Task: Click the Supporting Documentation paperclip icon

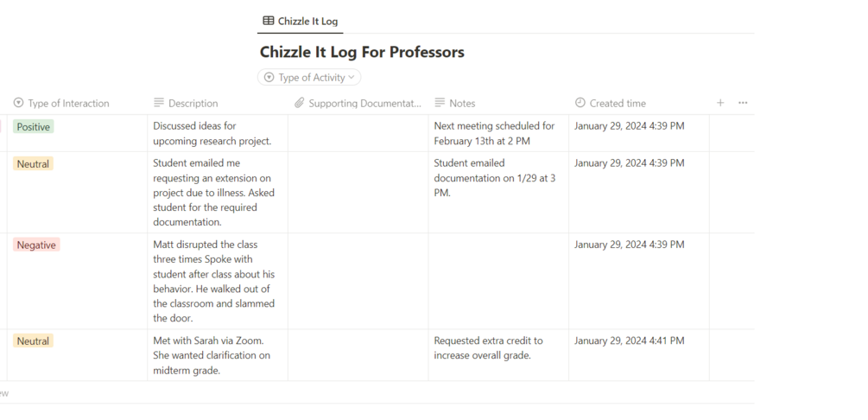Action: (300, 104)
